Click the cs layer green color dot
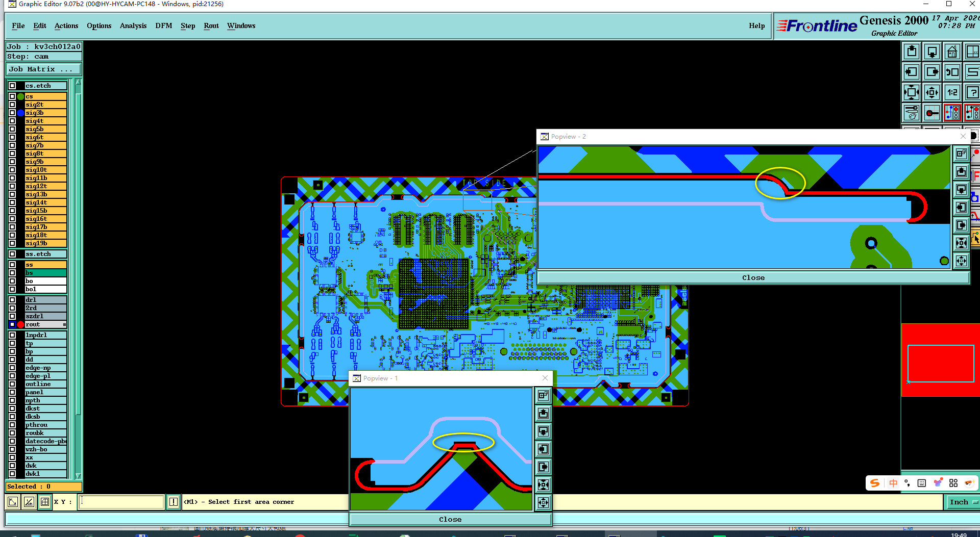Viewport: 980px width, 537px height. [x=20, y=96]
